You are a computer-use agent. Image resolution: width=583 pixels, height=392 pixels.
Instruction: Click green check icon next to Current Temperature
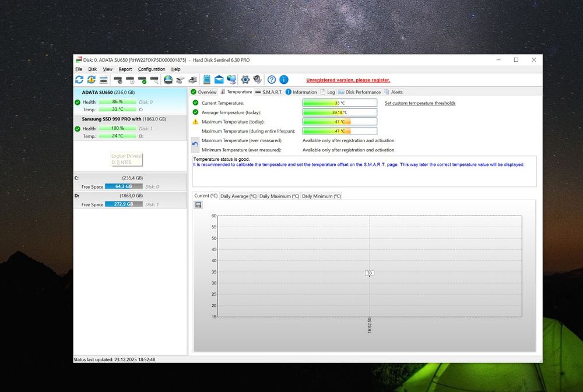tap(195, 103)
